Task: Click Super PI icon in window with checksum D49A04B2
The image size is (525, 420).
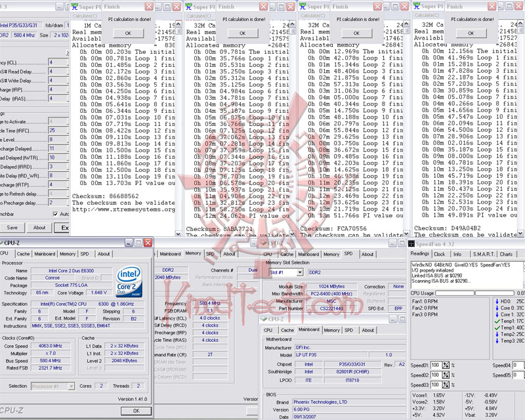Action: (x=417, y=7)
